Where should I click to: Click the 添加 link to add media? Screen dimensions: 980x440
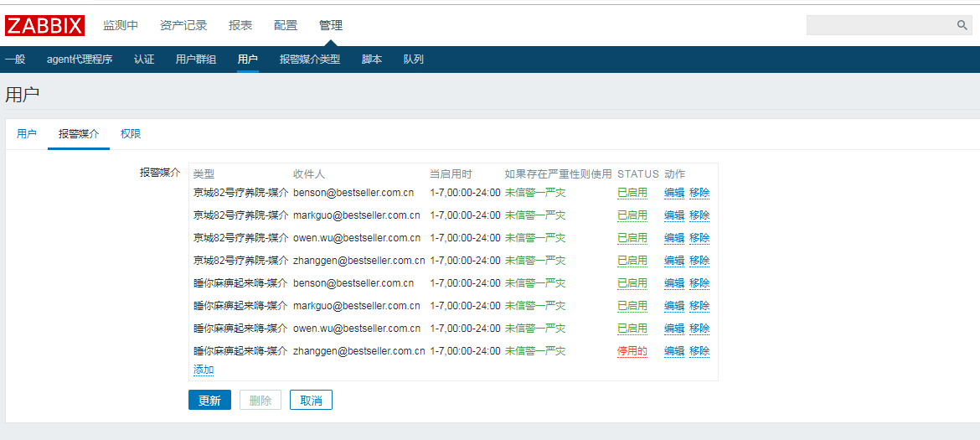point(204,370)
